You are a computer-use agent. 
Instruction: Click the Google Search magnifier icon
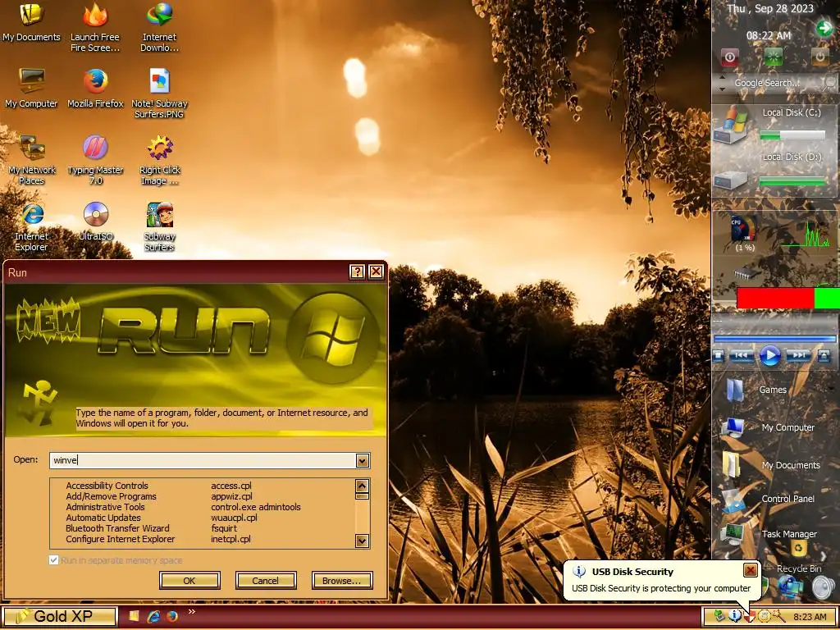pos(830,83)
